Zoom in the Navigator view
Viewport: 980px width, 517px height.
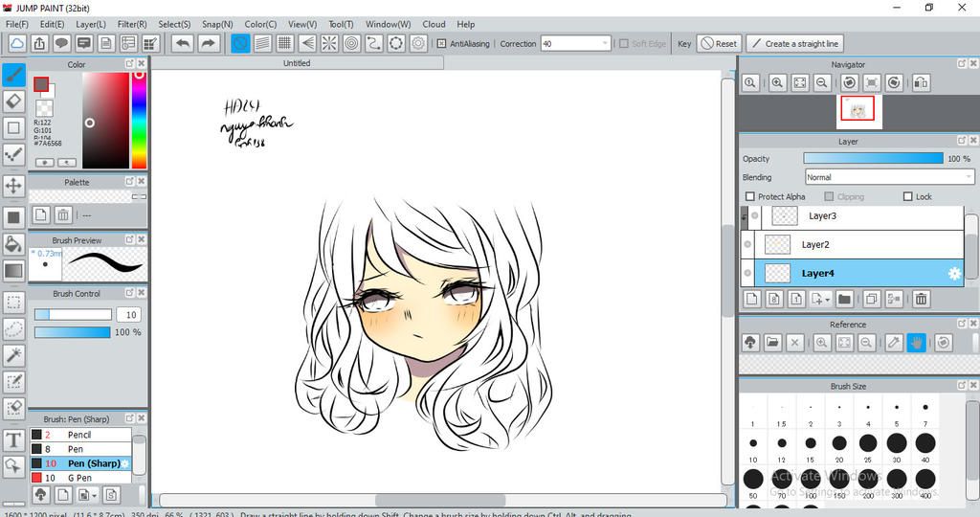(x=777, y=82)
